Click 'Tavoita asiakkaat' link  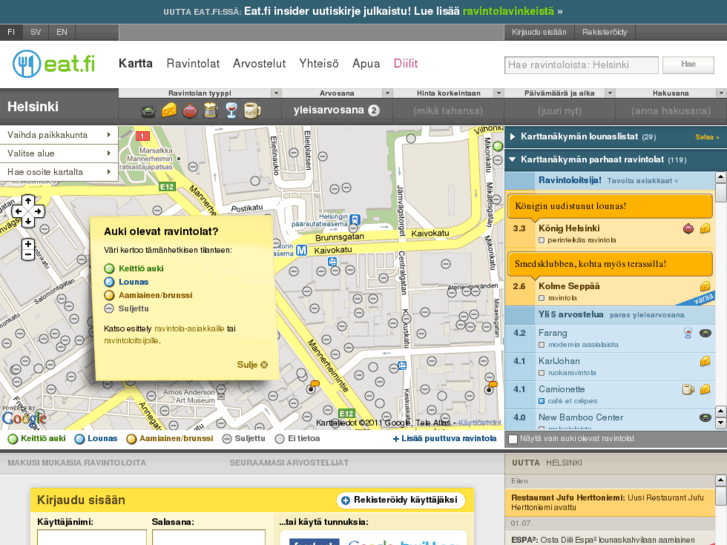(x=642, y=181)
